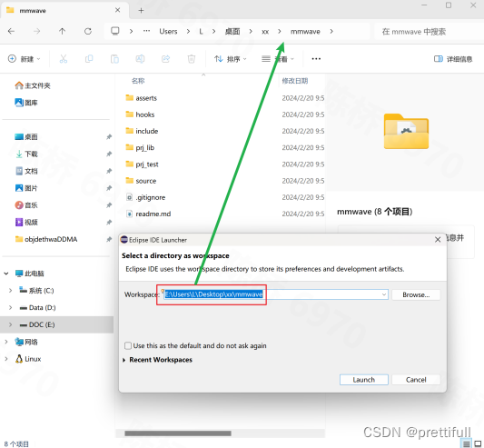This screenshot has height=448, width=484.
Task: Open objdethwaDDMA folder in sidebar
Action: coord(46,239)
